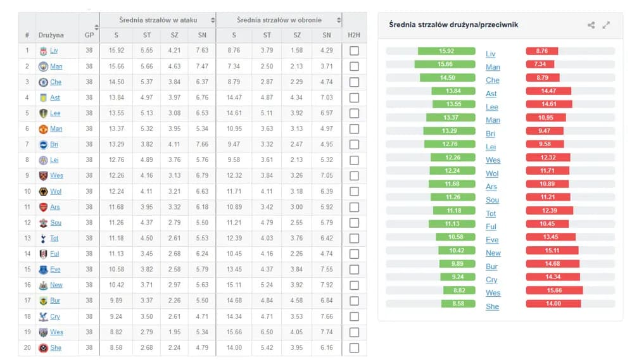This screenshot has height=362, width=644.
Task: Click the share icon in chart panel
Action: 591,25
